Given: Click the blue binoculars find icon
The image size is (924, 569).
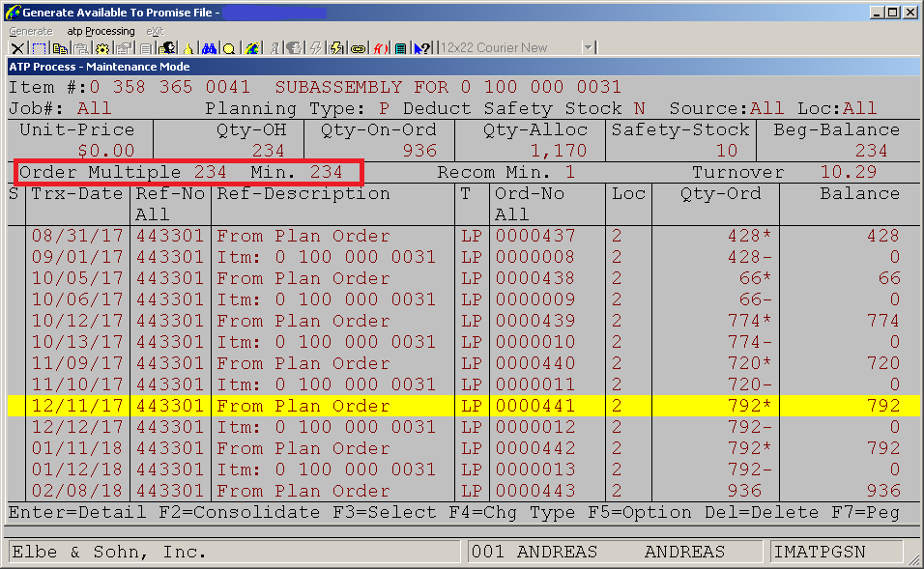Looking at the screenshot, I should coord(209,49).
